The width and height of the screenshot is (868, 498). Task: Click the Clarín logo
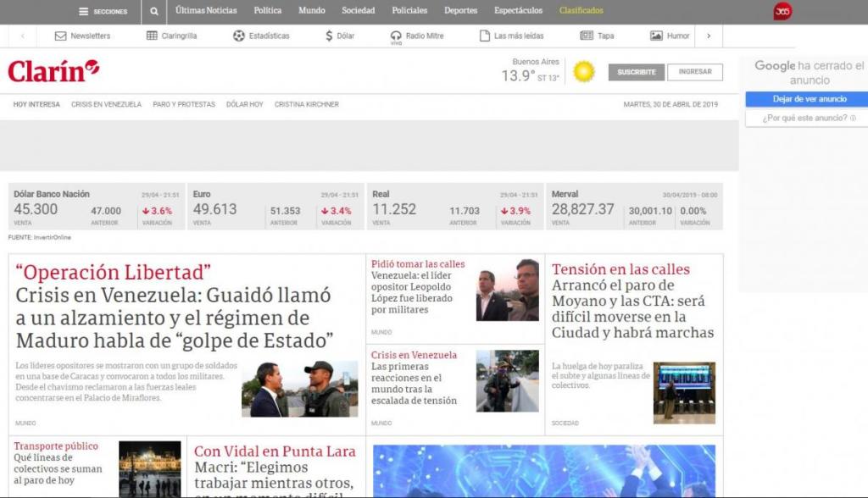(x=53, y=71)
